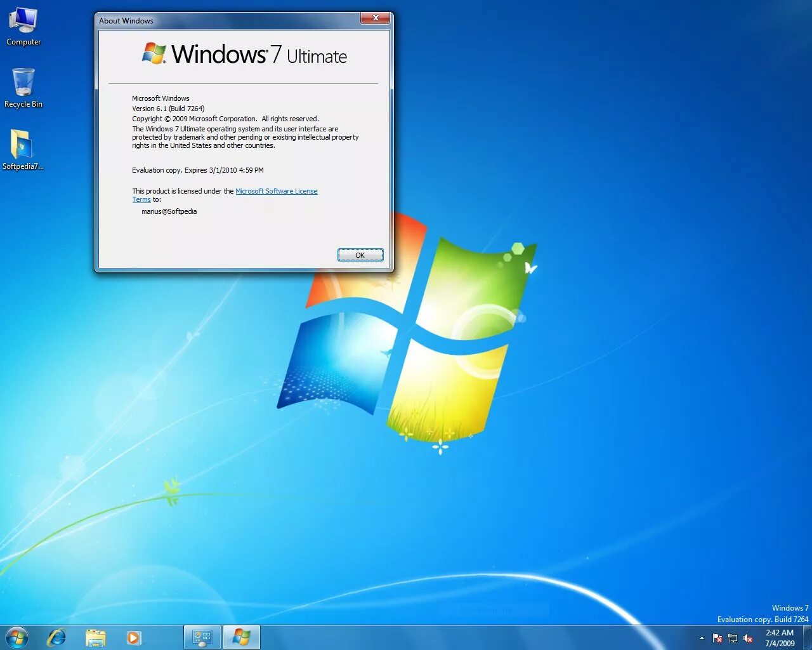
Task: Select the Softpedia7 folder on the desktop
Action: point(23,150)
